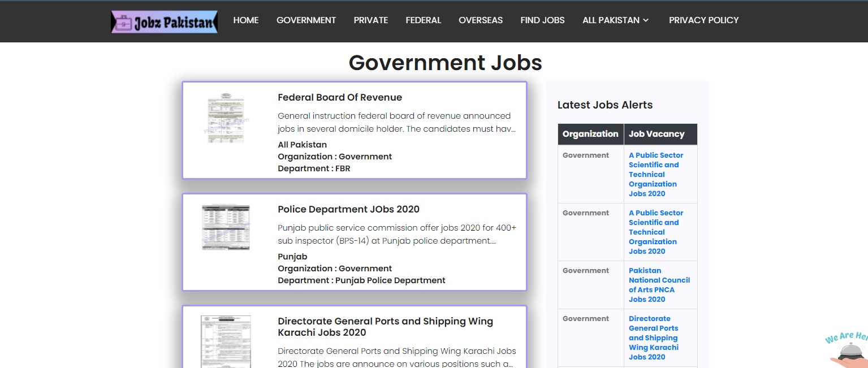This screenshot has height=368, width=868.
Task: Open the PRIVATE jobs page
Action: coord(370,20)
